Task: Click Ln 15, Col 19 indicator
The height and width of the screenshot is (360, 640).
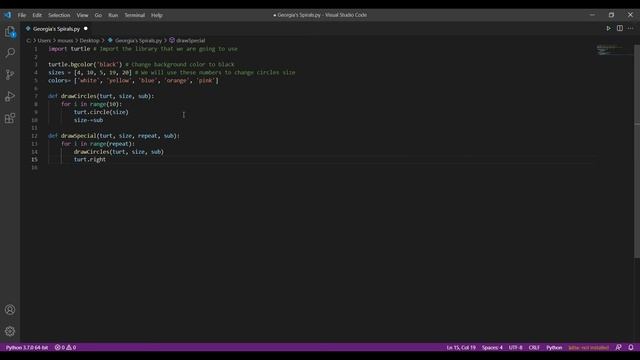Action: tap(461, 347)
